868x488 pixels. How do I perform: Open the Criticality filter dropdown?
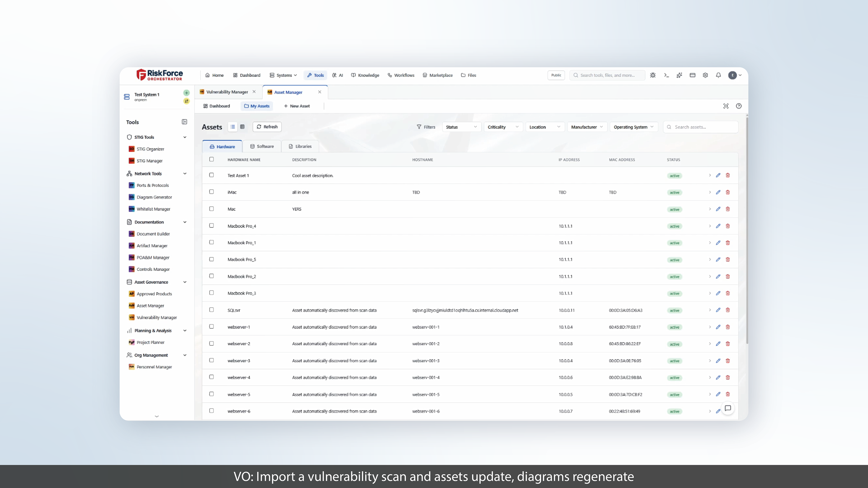(503, 127)
